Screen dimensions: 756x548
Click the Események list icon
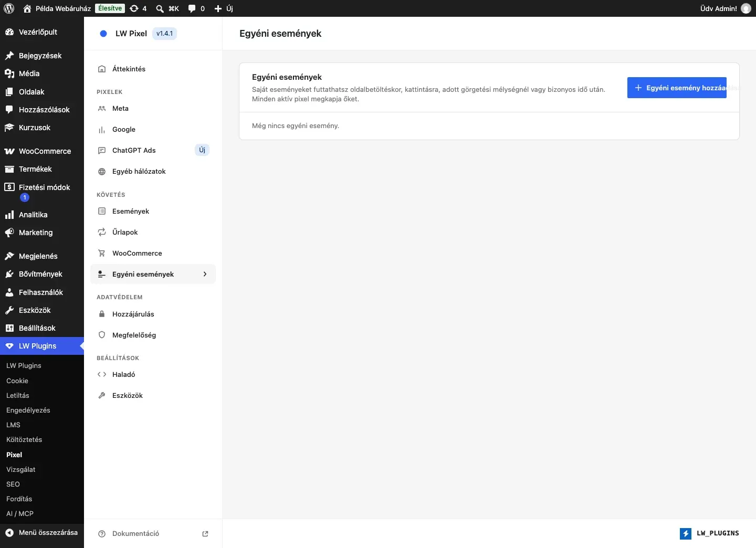[102, 211]
